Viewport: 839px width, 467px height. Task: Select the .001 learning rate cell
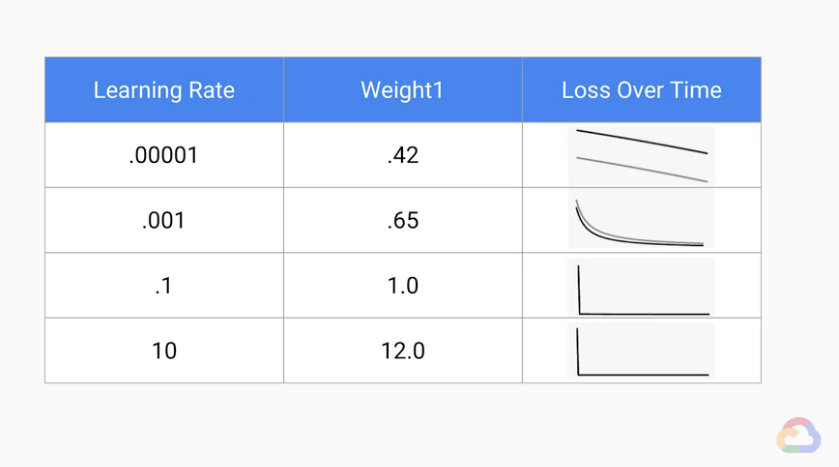[164, 221]
